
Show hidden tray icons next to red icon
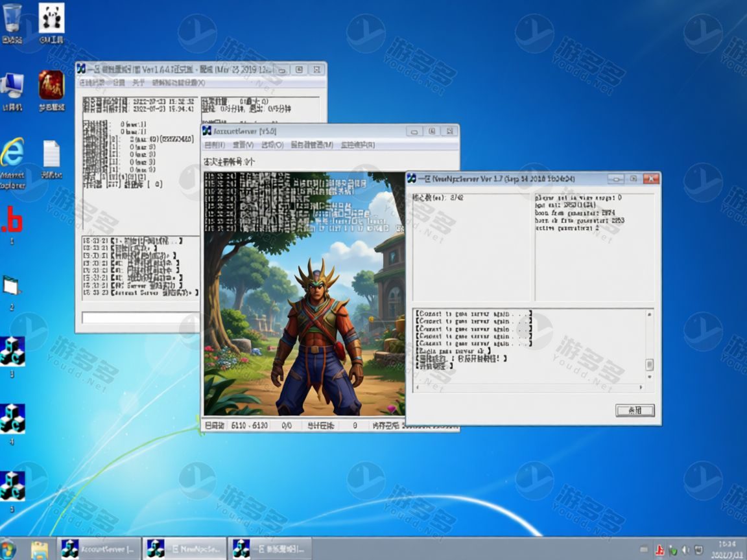click(x=644, y=550)
